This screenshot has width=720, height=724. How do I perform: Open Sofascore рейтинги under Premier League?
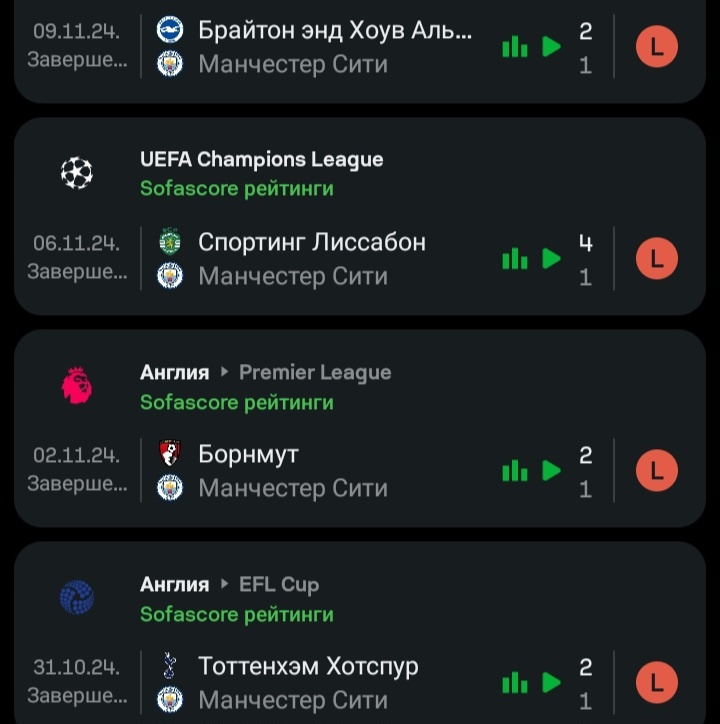(237, 403)
